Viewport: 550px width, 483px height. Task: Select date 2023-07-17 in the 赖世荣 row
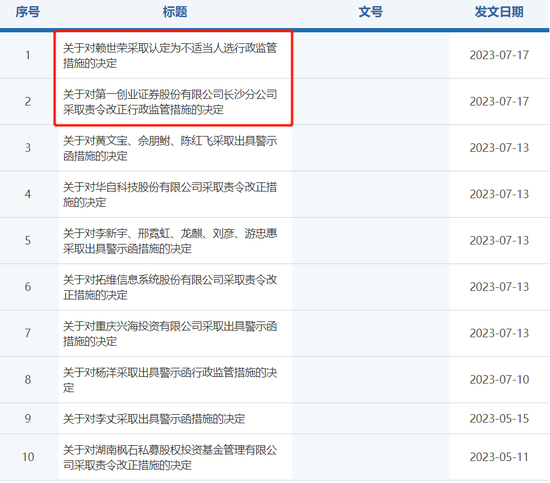pyautogui.click(x=499, y=55)
